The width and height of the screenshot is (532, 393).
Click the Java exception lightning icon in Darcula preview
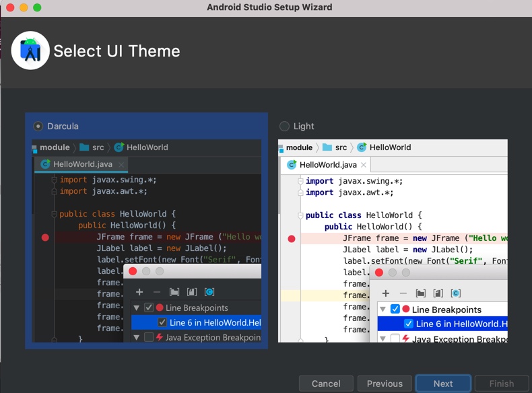click(x=159, y=337)
